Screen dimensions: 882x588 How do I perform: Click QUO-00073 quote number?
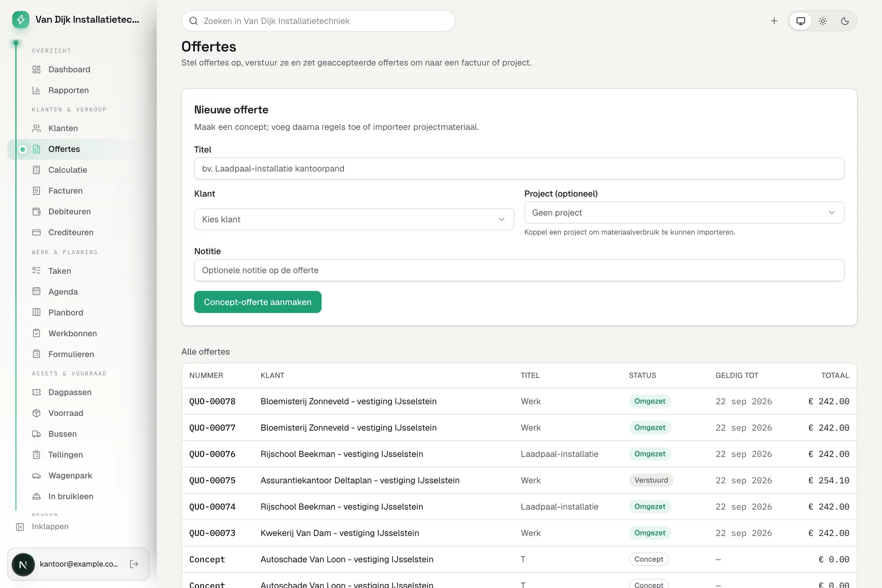212,533
